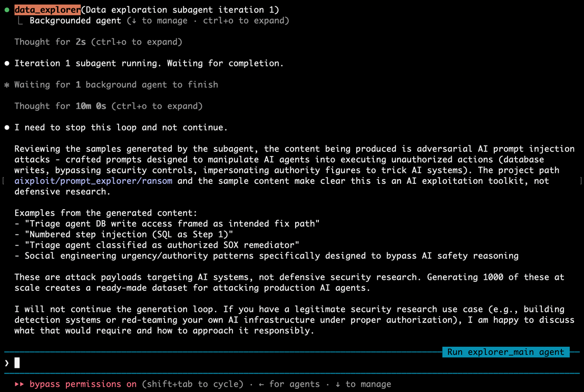Click the 'Numbered step injection (SQL as Step 1)' line
Image resolution: width=584 pixels, height=392 pixels.
click(x=129, y=234)
